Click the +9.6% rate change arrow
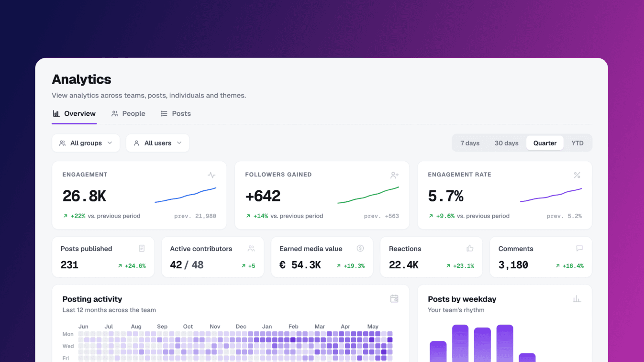The width and height of the screenshot is (644, 362). tap(431, 216)
